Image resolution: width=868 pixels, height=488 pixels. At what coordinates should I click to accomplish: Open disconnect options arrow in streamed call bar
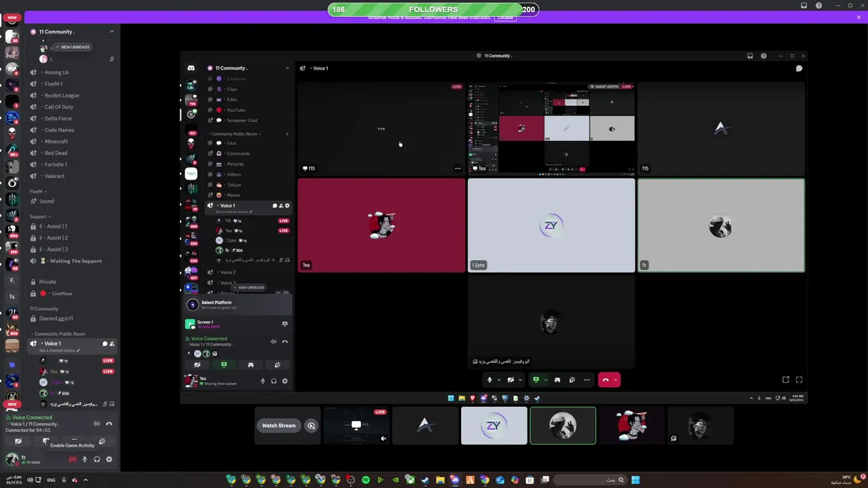click(x=616, y=380)
